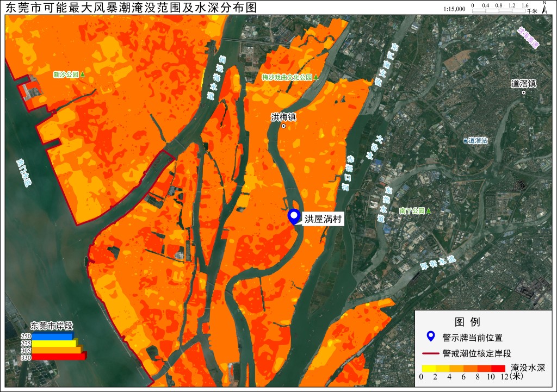Click the 厚街水道 waterway label
The width and height of the screenshot is (557, 392).
(438, 263)
